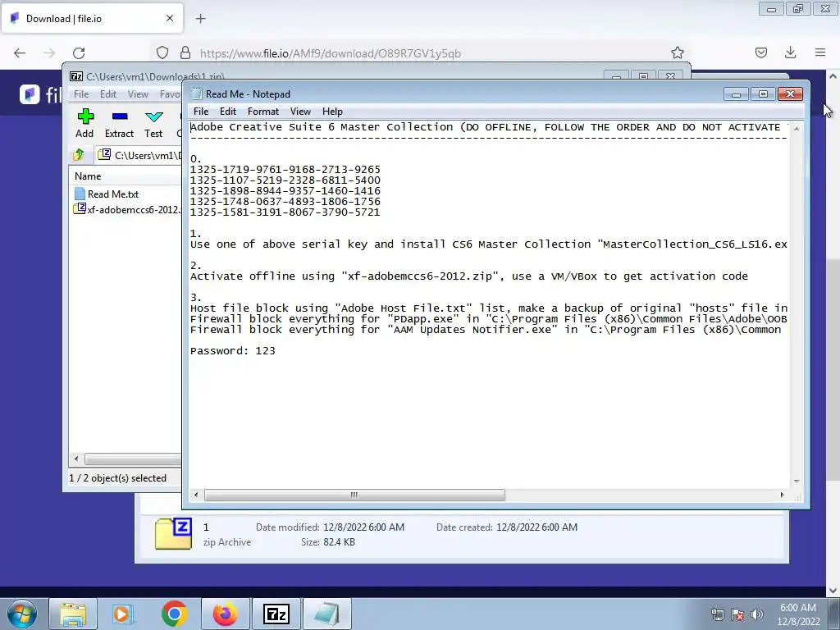The width and height of the screenshot is (840, 630).
Task: Open Notepad Edit menu
Action: coord(228,112)
